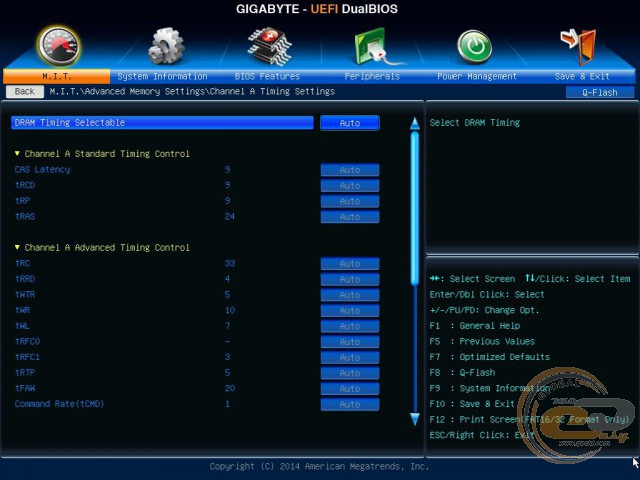The image size is (640, 480).
Task: Open Command Rate(tCMD) Auto option
Action: [350, 404]
